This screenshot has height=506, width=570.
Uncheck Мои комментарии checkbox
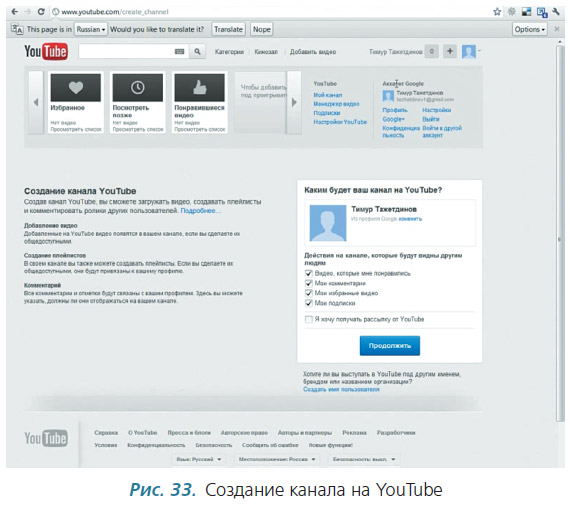[x=309, y=283]
